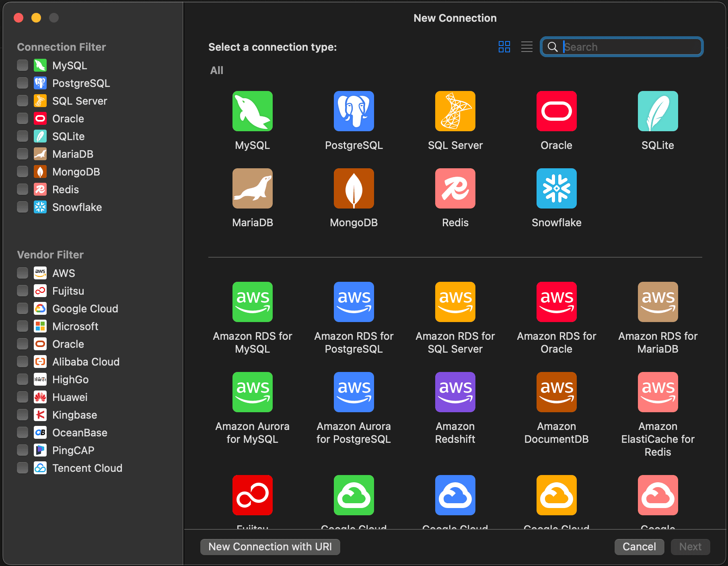Pick the SQL Server connection icon

(x=455, y=111)
